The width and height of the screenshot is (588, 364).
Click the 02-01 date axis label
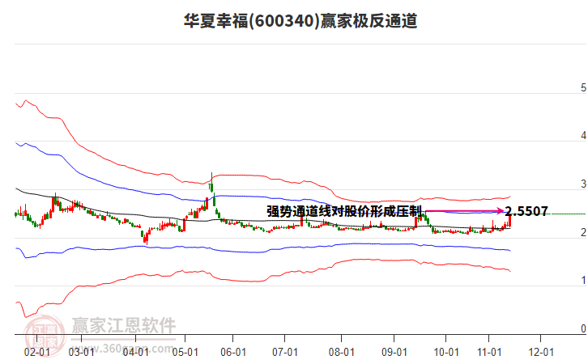tap(36, 352)
